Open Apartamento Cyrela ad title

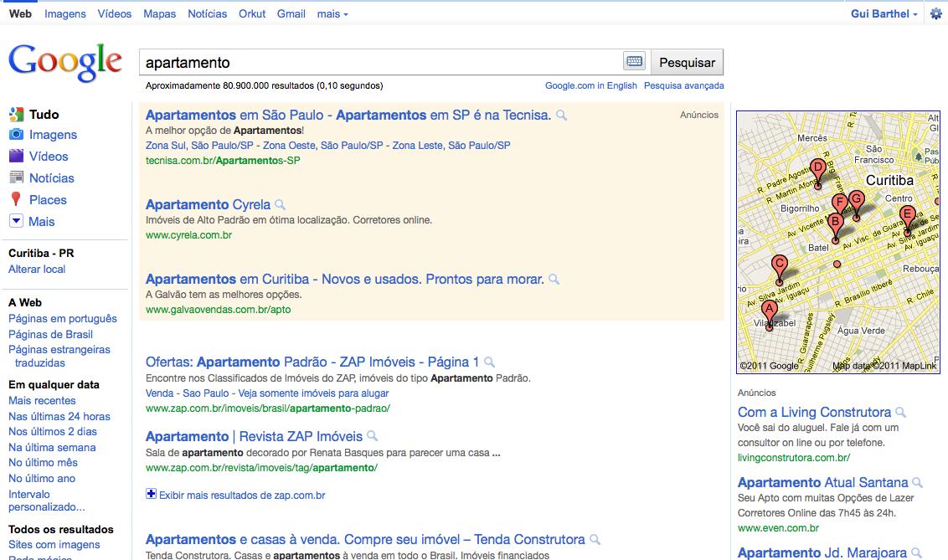pos(208,204)
